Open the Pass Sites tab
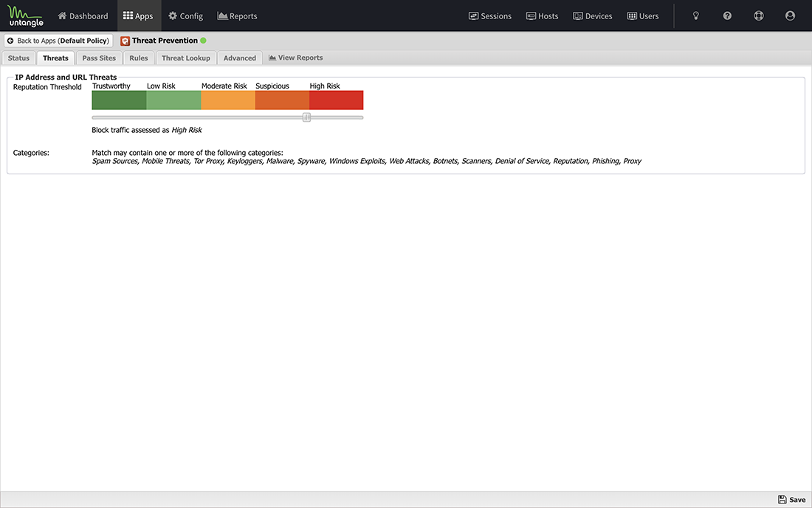This screenshot has width=812, height=508. pyautogui.click(x=99, y=58)
